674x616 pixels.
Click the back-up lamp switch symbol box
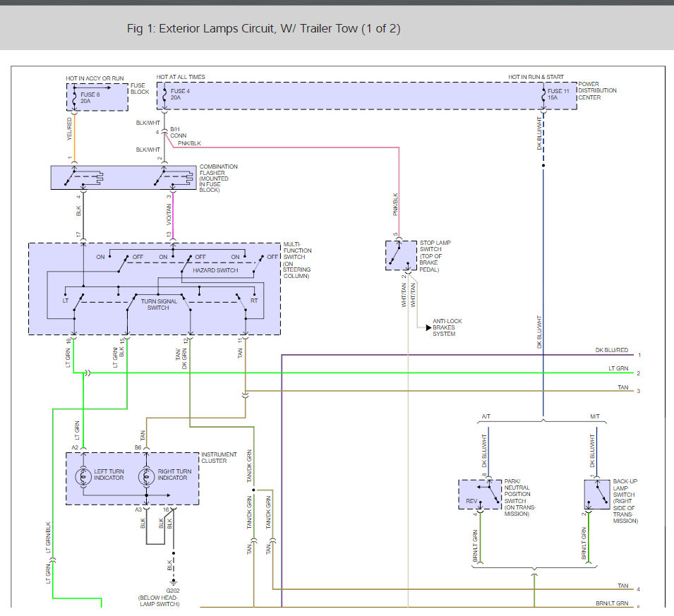pyautogui.click(x=597, y=495)
